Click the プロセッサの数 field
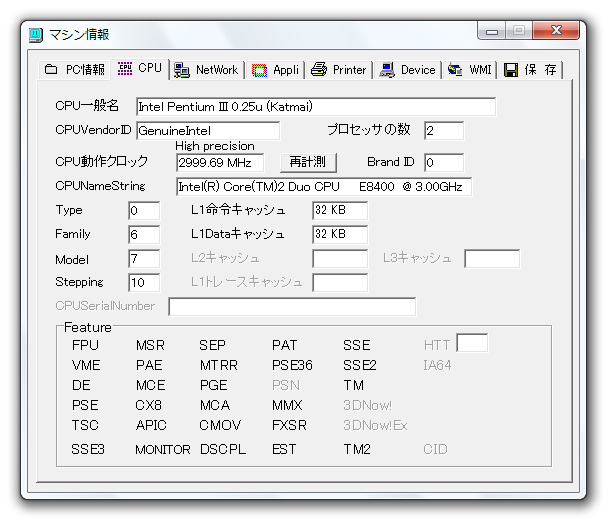The image size is (610, 523). (444, 131)
